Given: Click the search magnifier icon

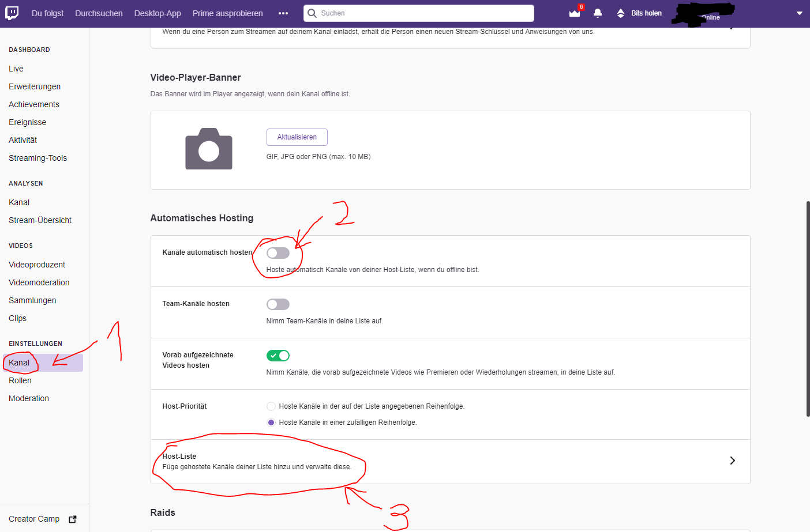Looking at the screenshot, I should [x=312, y=13].
